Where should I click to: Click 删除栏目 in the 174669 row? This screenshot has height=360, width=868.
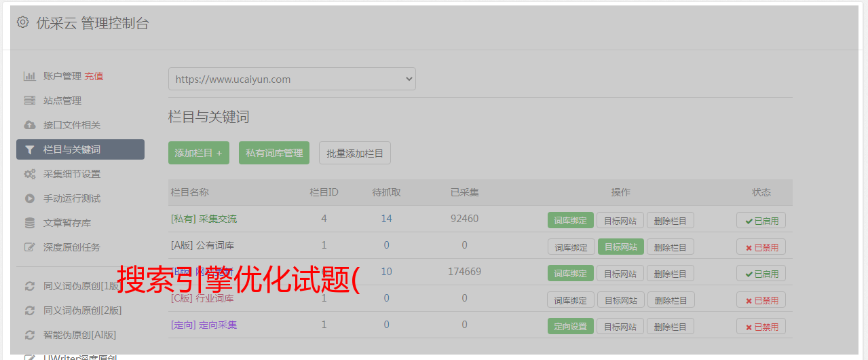[x=671, y=273]
